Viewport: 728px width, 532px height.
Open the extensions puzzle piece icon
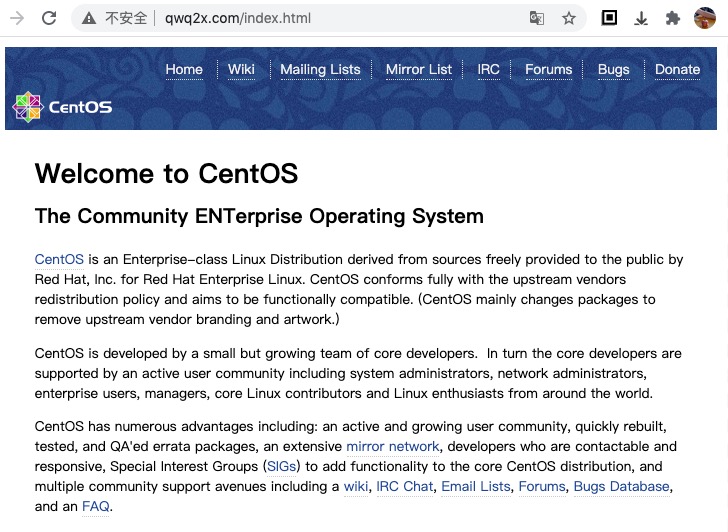pyautogui.click(x=672, y=19)
